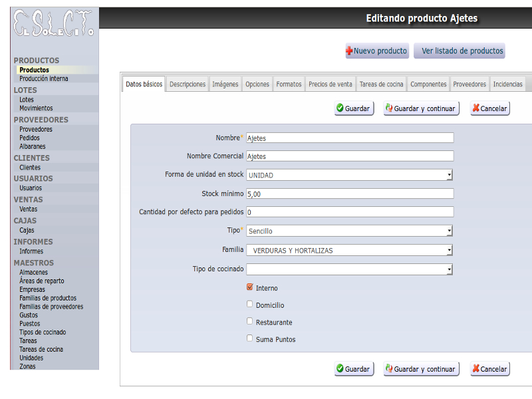Open Familias de productos in sidebar
Viewport: 532px width, 399px height.
pyautogui.click(x=48, y=299)
